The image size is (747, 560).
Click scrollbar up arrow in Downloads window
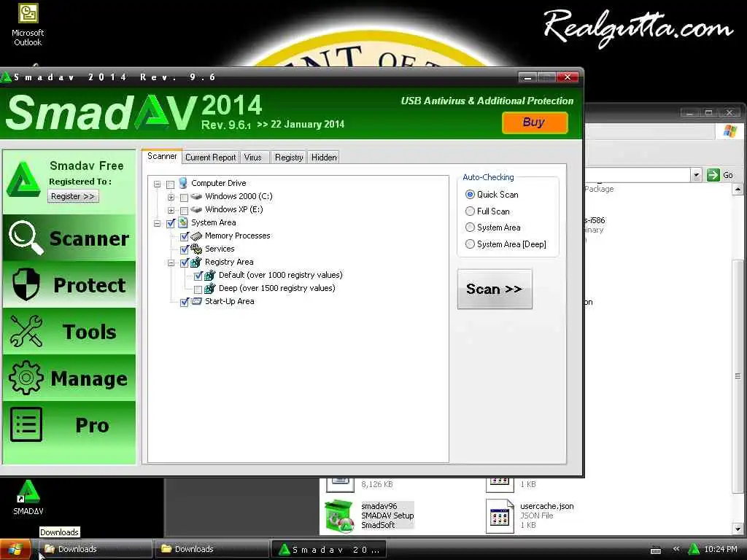point(738,190)
